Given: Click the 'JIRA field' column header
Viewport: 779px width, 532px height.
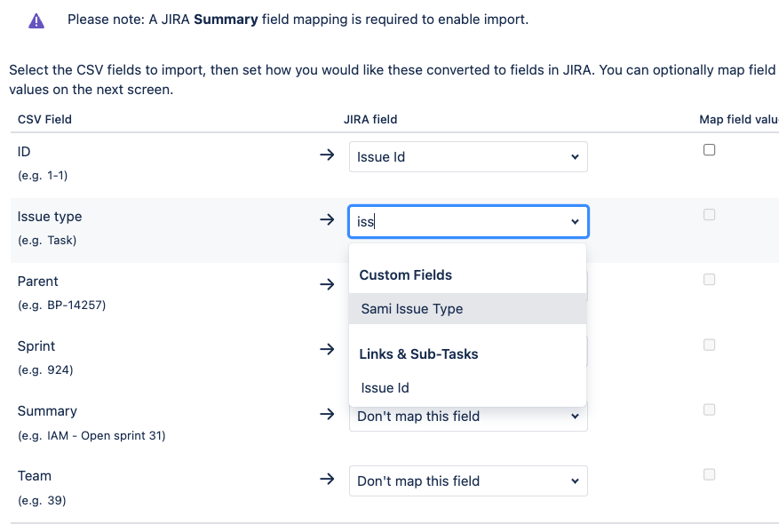Looking at the screenshot, I should (370, 120).
